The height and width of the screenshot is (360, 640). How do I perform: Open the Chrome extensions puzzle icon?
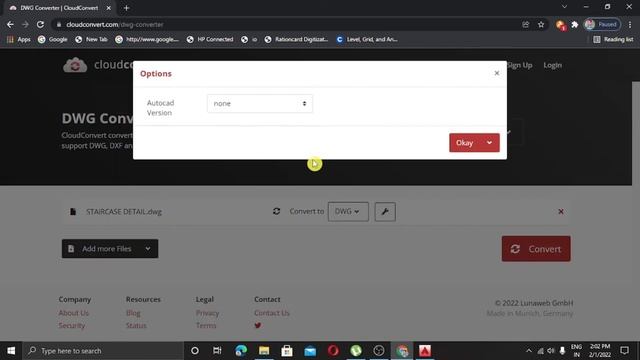575,24
